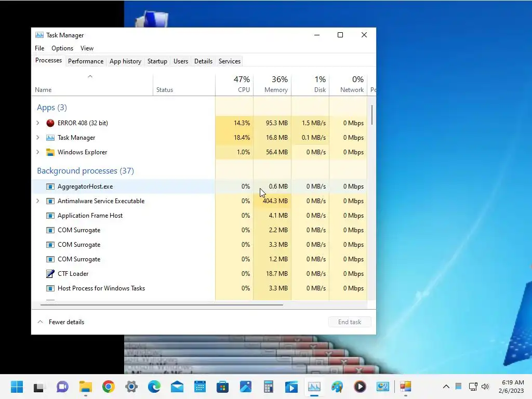Select the COM Surrogate row using 1.2 MB
The height and width of the screenshot is (399, 532).
click(199, 259)
